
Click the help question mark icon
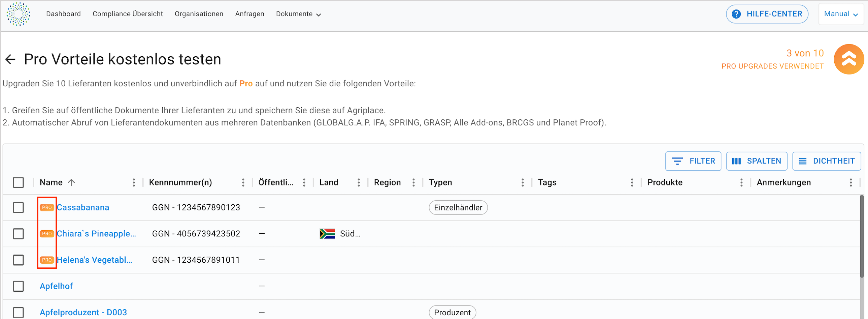tap(736, 14)
